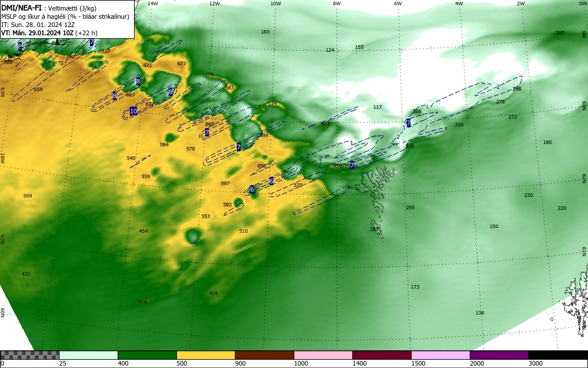The width and height of the screenshot is (588, 368).
Task: Select the light purple 1500–2000 legend swatch
Action: 440,355
